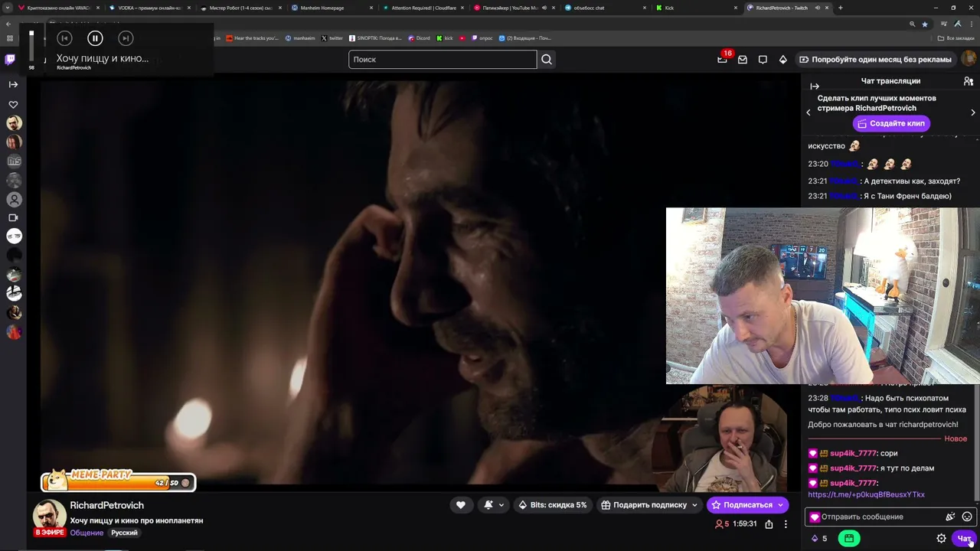Click the streamer avatar marked 'В ЭФИРЕ'
The height and width of the screenshot is (551, 980).
point(49,517)
